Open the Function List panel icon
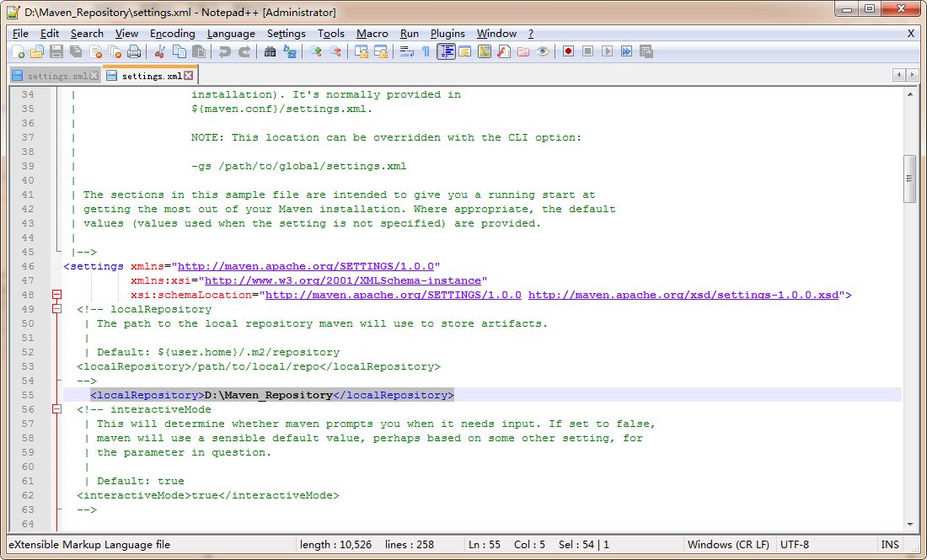Screen dimensions: 927x560 504,52
